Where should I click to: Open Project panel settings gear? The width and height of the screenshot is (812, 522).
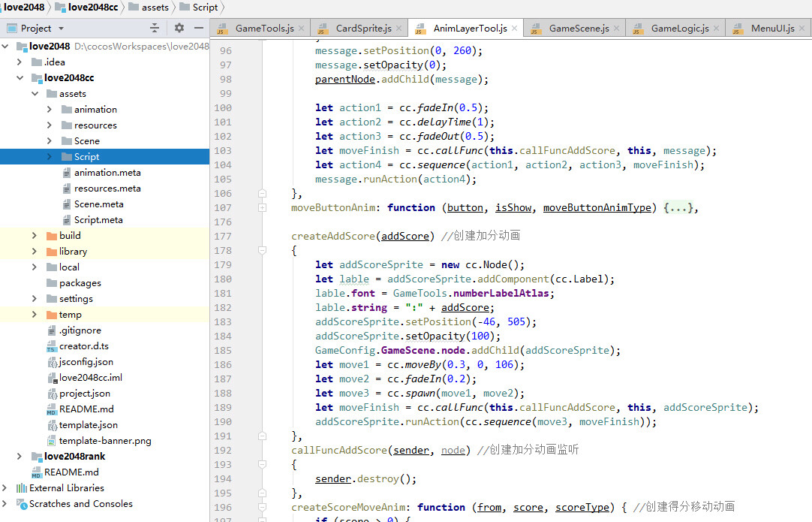tap(179, 28)
